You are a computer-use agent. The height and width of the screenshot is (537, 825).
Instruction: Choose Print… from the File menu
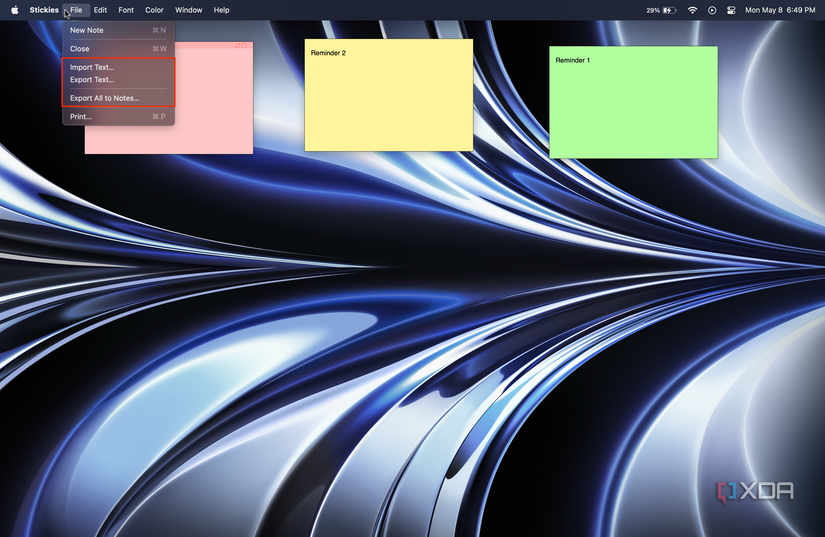[x=118, y=117]
